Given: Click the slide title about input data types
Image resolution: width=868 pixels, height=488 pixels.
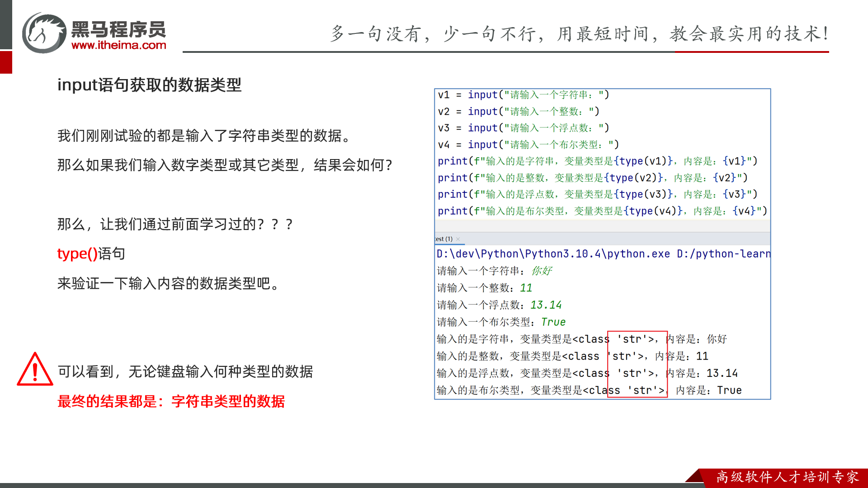Looking at the screenshot, I should point(149,85).
